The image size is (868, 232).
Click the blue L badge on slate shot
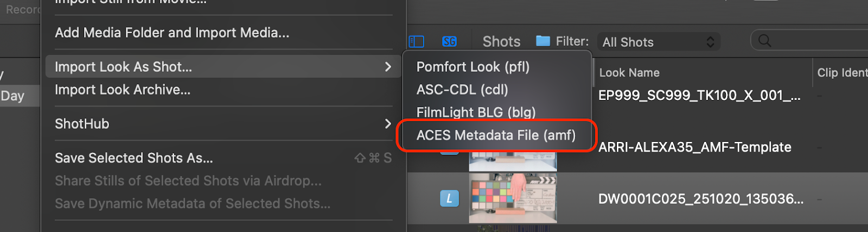point(449,199)
